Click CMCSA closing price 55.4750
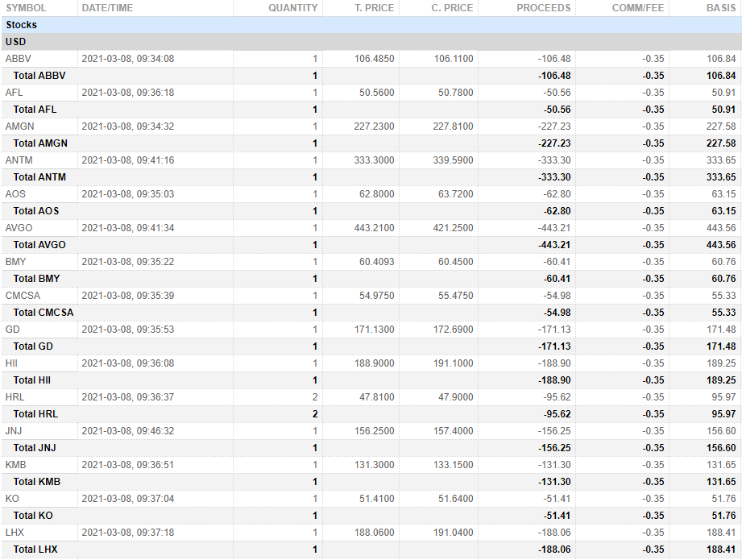 pyautogui.click(x=456, y=296)
